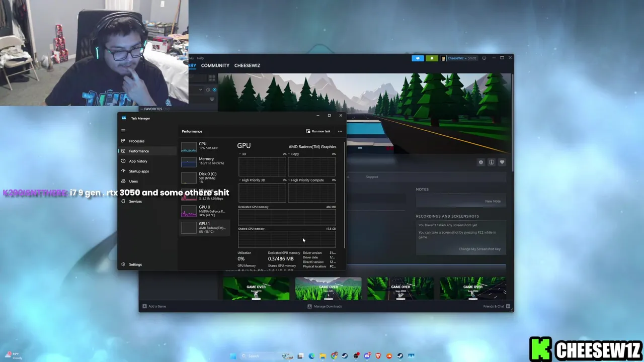The width and height of the screenshot is (644, 362).
Task: Open Task Manager more options ellipsis
Action: 340,131
